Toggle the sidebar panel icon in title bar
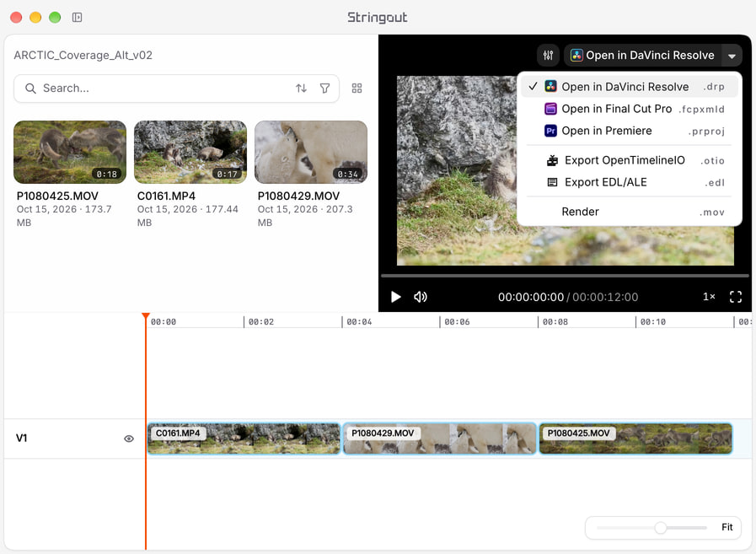Screen dimensions: 756x554 point(78,18)
